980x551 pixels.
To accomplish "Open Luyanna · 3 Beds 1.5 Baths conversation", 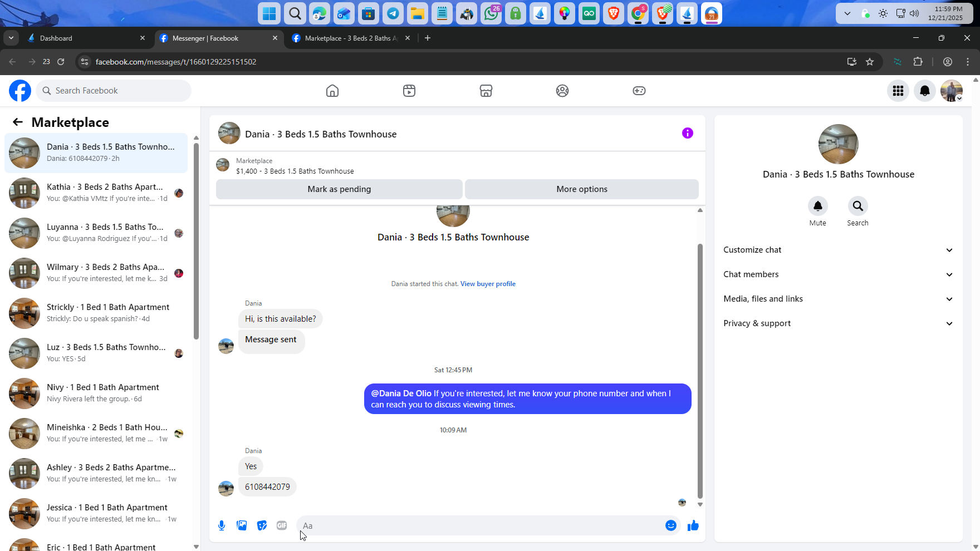I will pyautogui.click(x=96, y=233).
